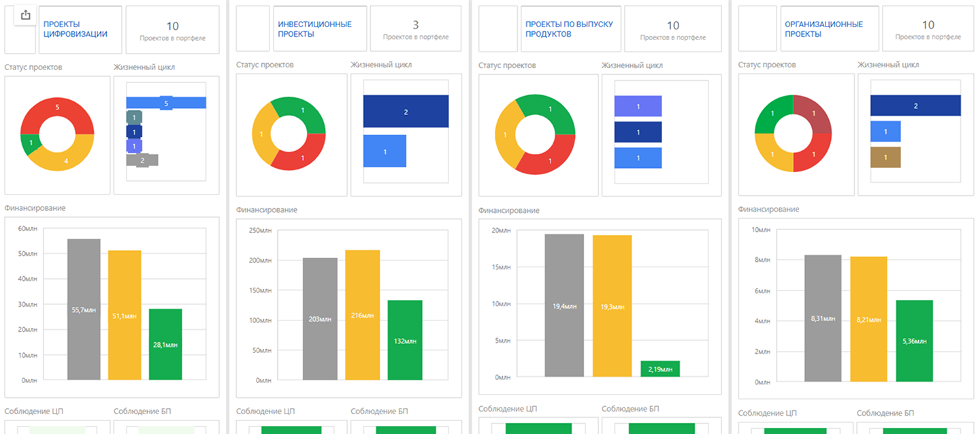This screenshot has width=980, height=434.
Task: Open the ИНВЕСТИЦИОННЫЕ ПРОЕКТЫ portfolio link
Action: [x=314, y=29]
